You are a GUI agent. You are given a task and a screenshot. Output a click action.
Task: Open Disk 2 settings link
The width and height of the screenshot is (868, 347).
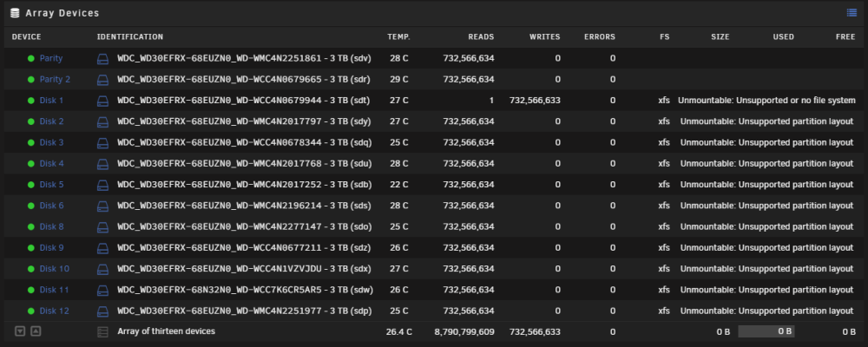[51, 121]
